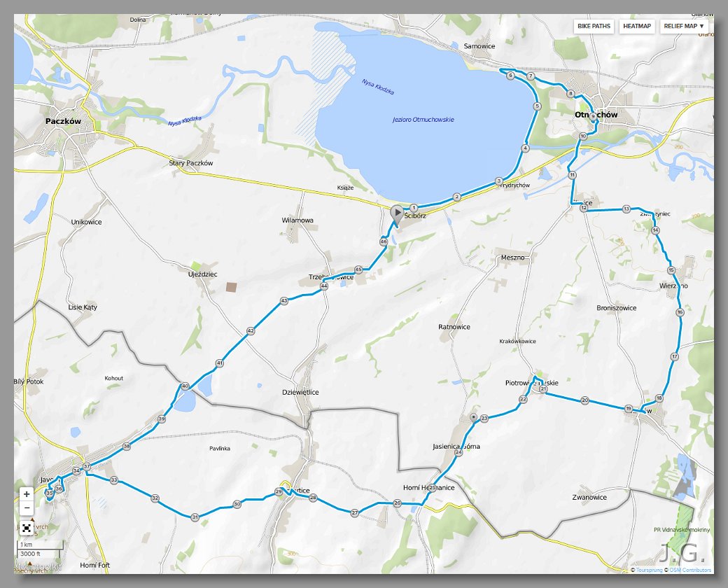Select kilometer marker 9 in Otmuchów
728x588 pixels.
pyautogui.click(x=593, y=116)
